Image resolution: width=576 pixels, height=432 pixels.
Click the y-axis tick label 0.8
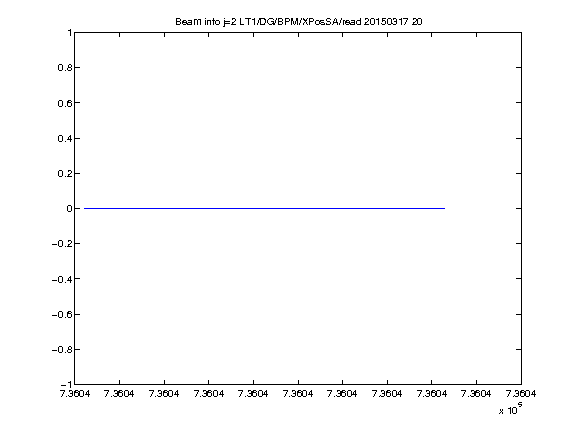click(x=64, y=68)
